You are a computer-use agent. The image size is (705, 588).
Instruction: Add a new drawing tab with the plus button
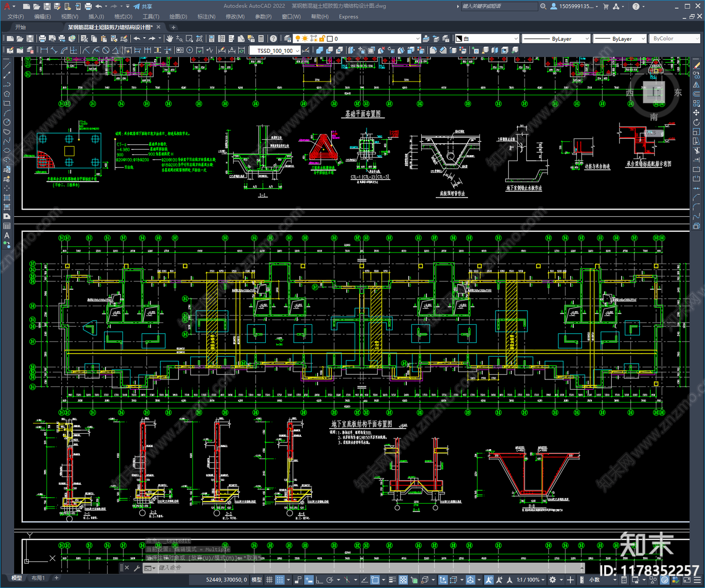[x=174, y=27]
